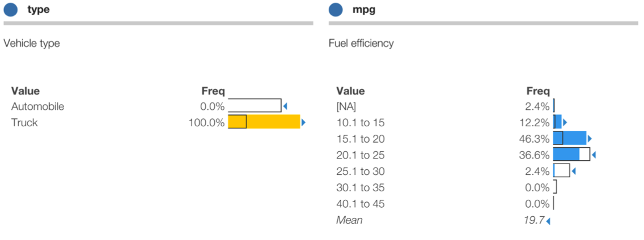
Task: Click the Truck value label
Action: 24,122
